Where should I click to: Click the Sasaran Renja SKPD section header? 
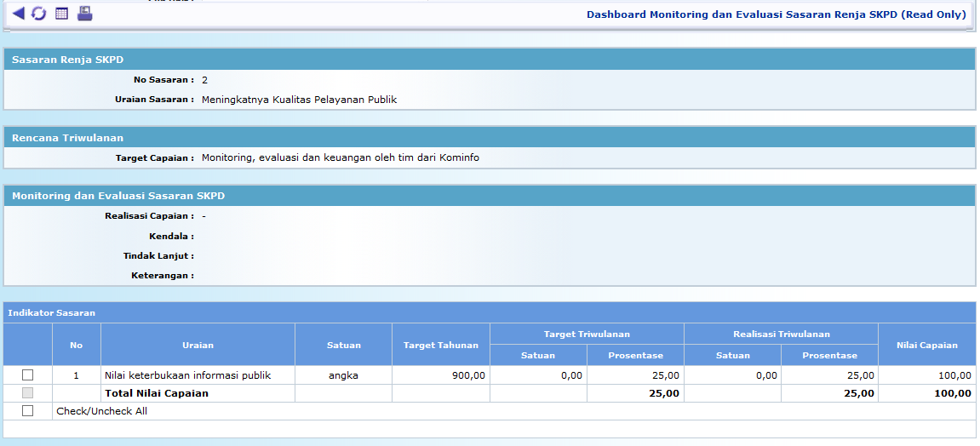(x=68, y=60)
